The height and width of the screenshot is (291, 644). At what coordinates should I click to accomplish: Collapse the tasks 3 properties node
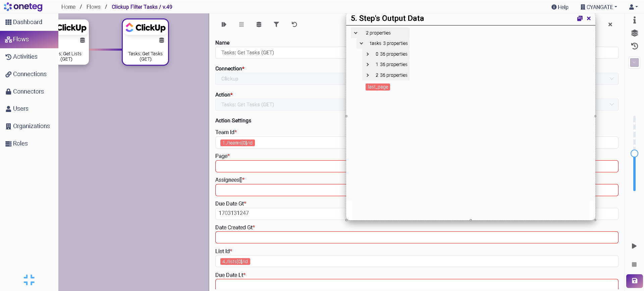click(x=361, y=43)
